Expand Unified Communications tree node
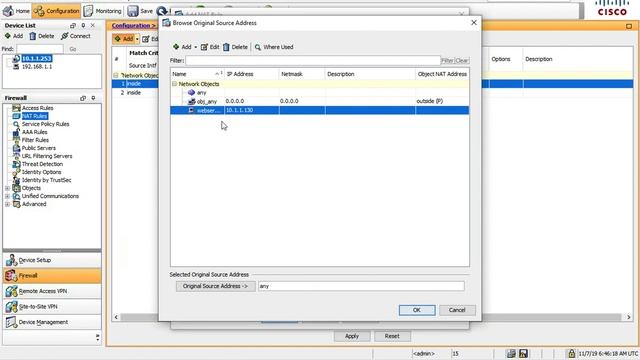 tap(7, 196)
